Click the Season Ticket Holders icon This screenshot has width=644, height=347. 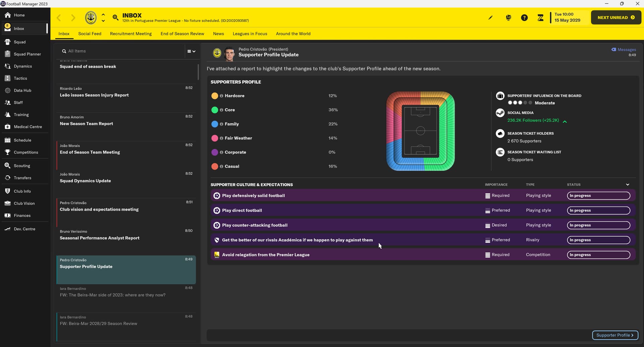point(500,133)
